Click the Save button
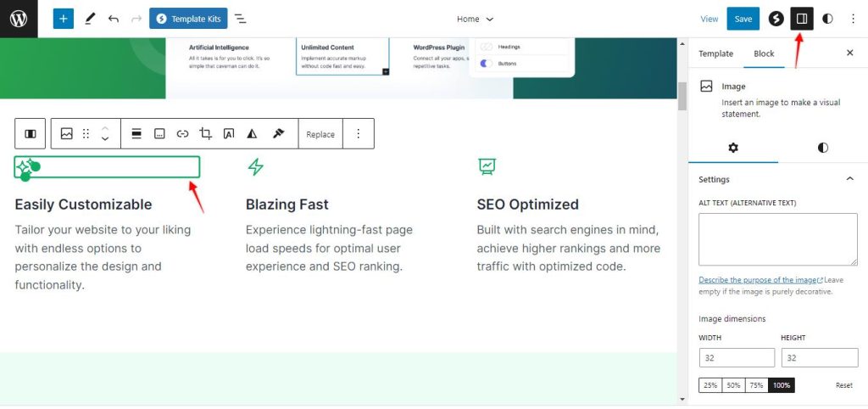Viewport: 868px width, 409px height. tap(743, 19)
